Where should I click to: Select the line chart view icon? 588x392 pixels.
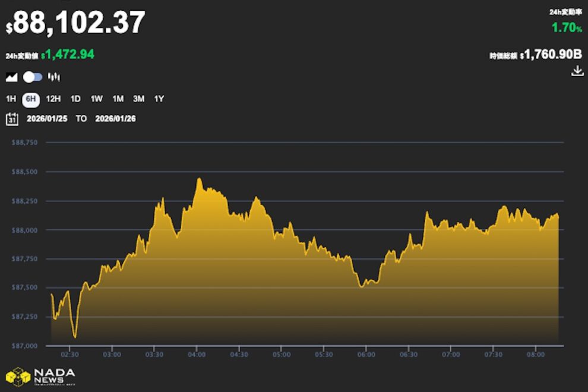(x=13, y=77)
